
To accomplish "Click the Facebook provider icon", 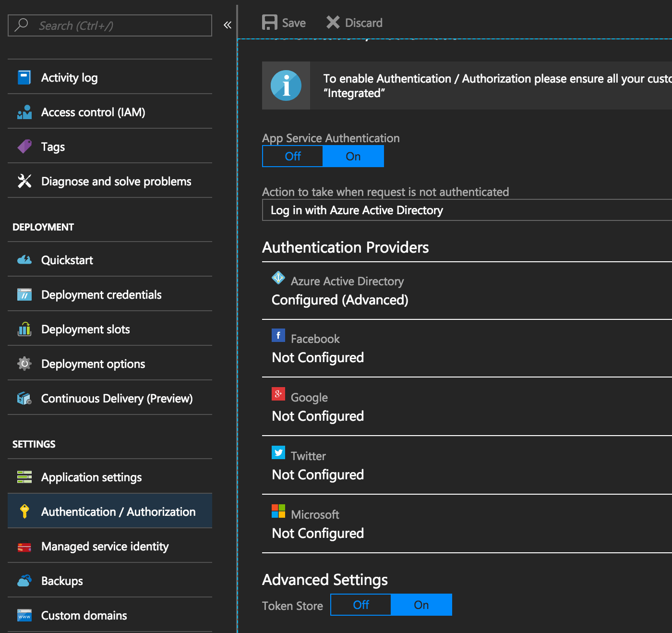I will [x=278, y=335].
